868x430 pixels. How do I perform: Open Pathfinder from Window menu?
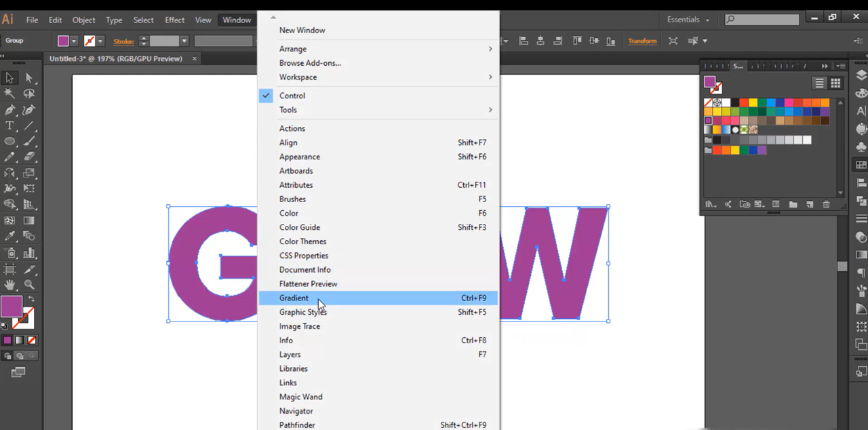[378, 425]
